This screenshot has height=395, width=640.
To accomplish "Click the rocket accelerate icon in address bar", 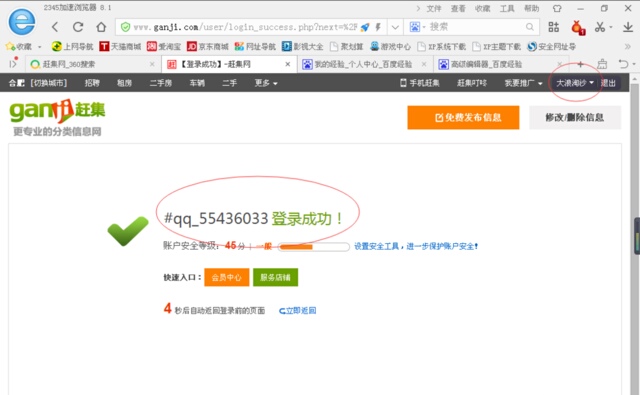I will pyautogui.click(x=365, y=27).
